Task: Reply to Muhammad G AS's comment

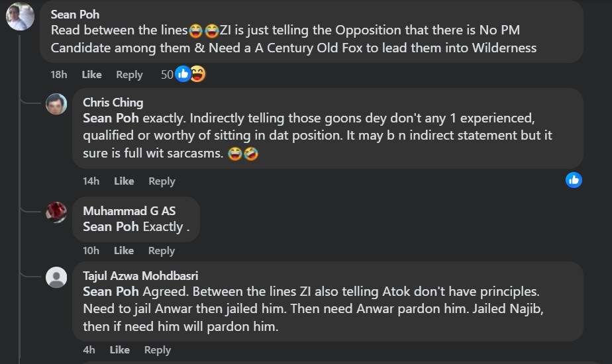Action: (x=162, y=251)
